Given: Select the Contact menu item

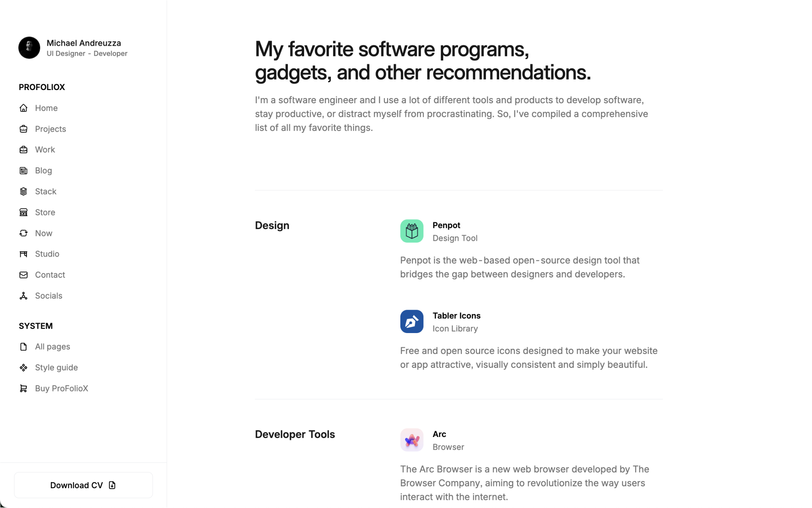Looking at the screenshot, I should [50, 274].
